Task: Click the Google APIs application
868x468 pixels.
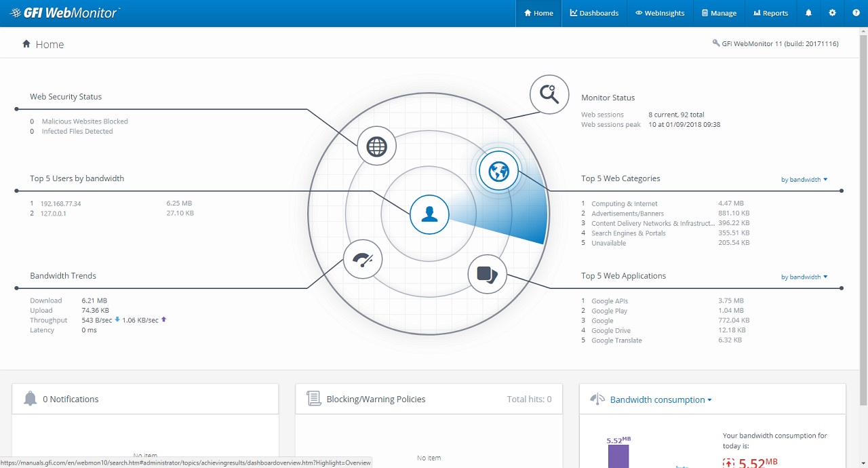Action: click(610, 301)
